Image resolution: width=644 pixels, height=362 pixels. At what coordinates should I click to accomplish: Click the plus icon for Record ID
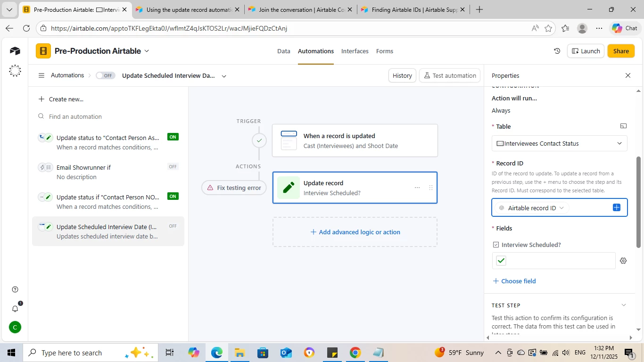(x=617, y=207)
